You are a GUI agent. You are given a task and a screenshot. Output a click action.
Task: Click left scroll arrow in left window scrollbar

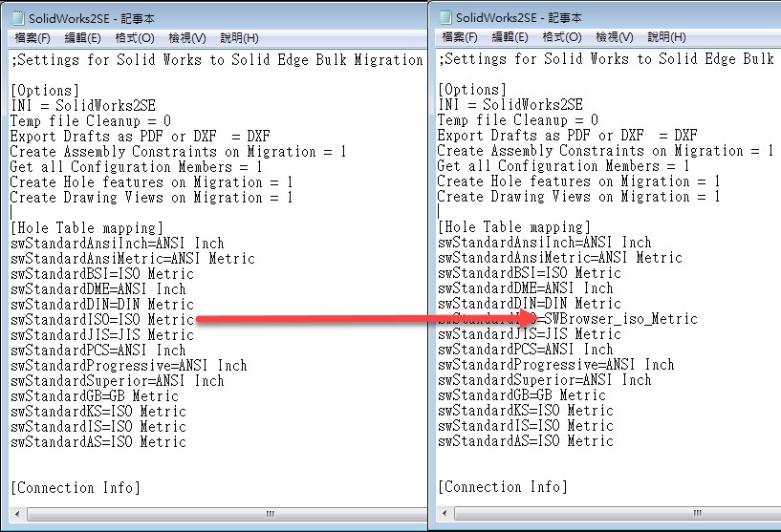[17, 514]
